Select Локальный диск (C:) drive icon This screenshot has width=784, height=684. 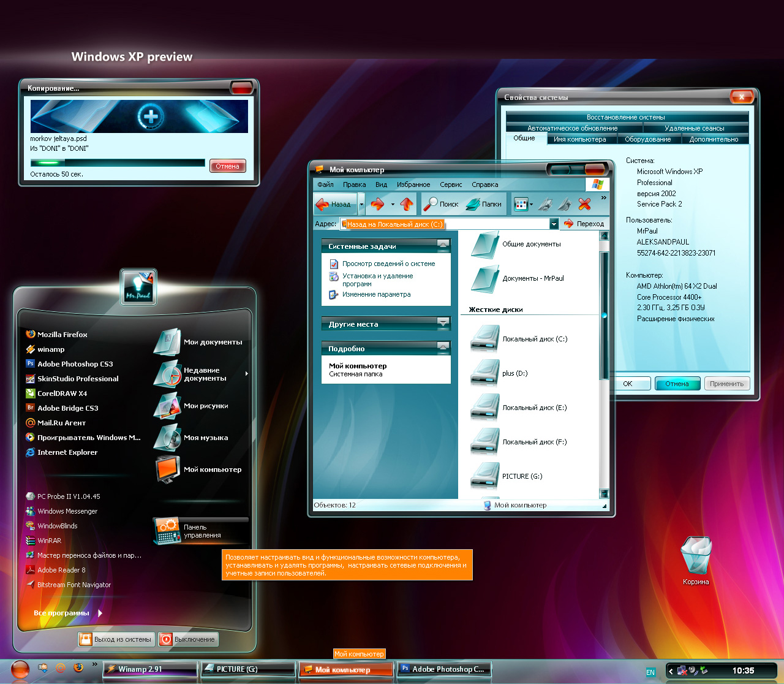tap(485, 338)
